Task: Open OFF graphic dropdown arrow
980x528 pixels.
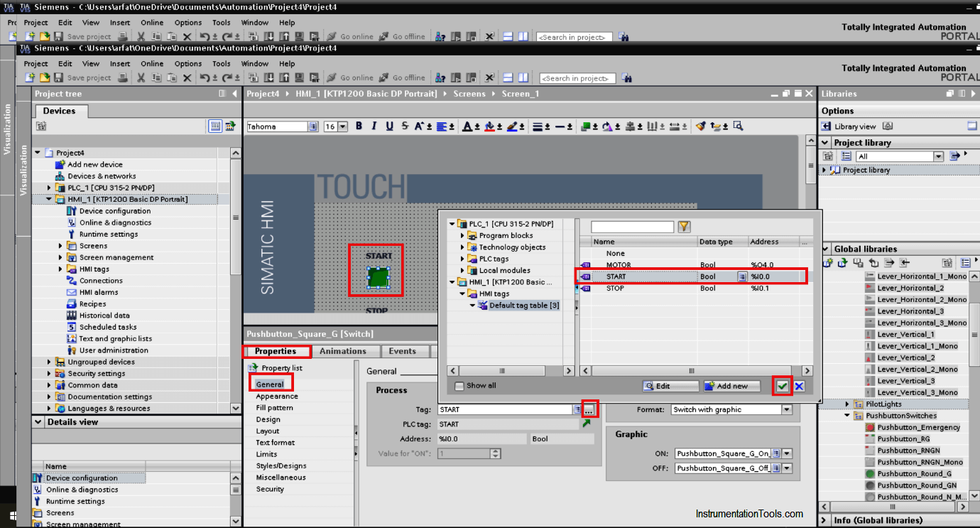Action: coord(787,468)
